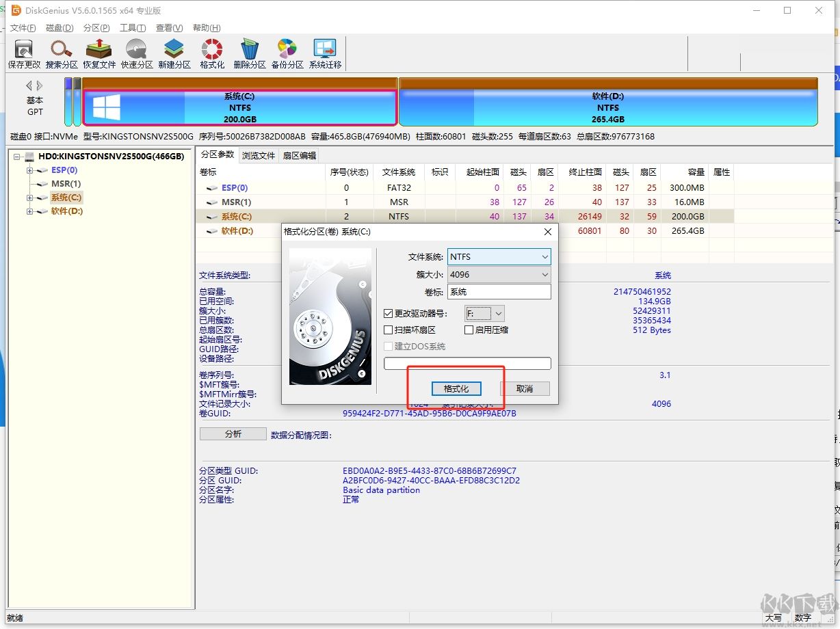Click the 取消 button
This screenshot has height=629, width=840.
[525, 388]
